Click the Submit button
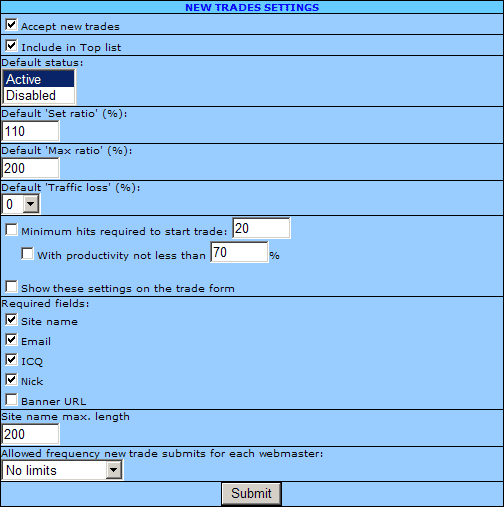The image size is (504, 507). [251, 494]
